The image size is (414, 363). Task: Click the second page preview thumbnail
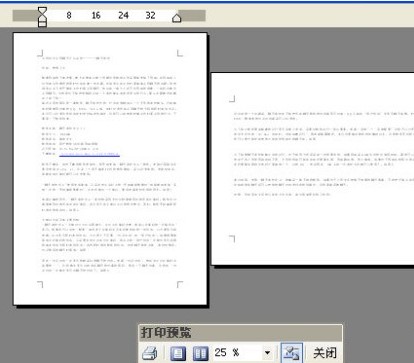[x=313, y=169]
